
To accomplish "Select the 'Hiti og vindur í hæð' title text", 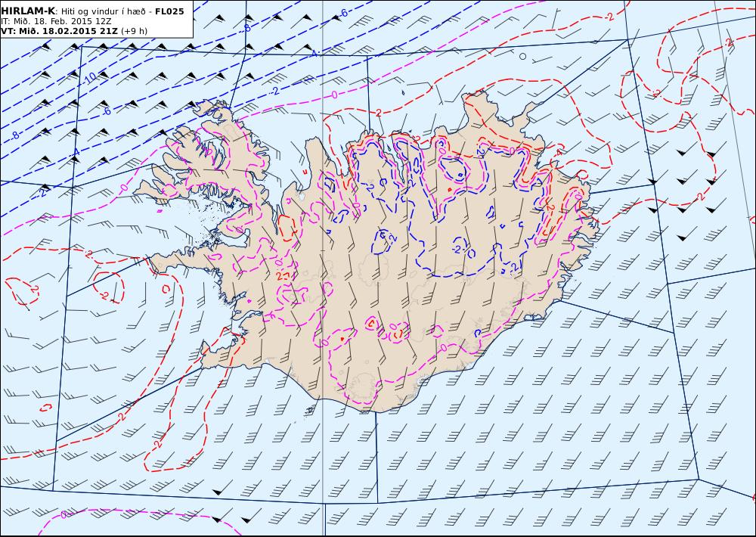I will click(x=102, y=11).
